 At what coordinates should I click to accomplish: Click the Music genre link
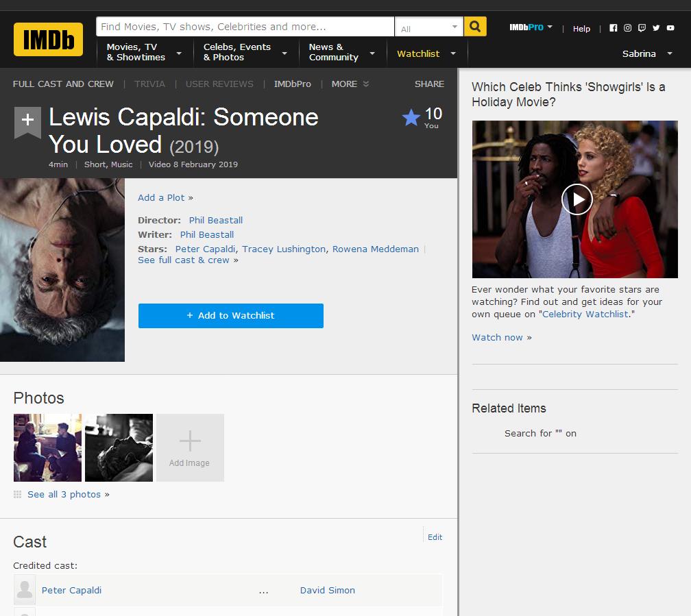pos(121,164)
